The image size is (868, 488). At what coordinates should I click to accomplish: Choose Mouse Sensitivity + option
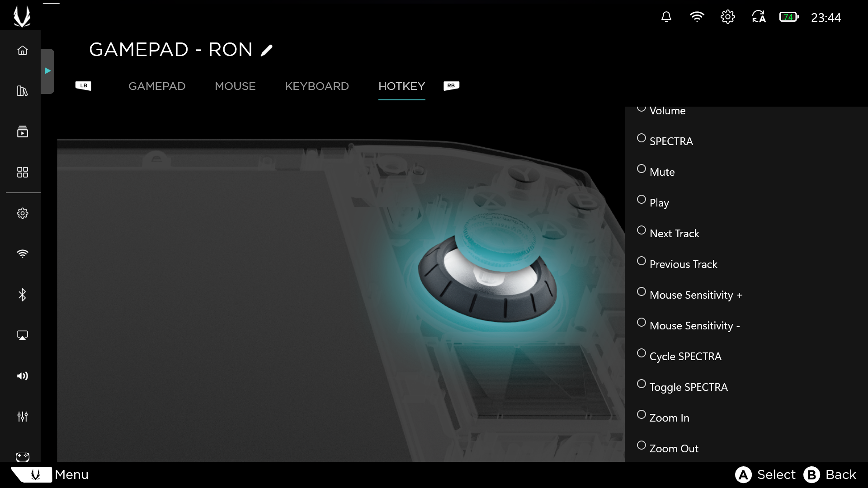[689, 295]
